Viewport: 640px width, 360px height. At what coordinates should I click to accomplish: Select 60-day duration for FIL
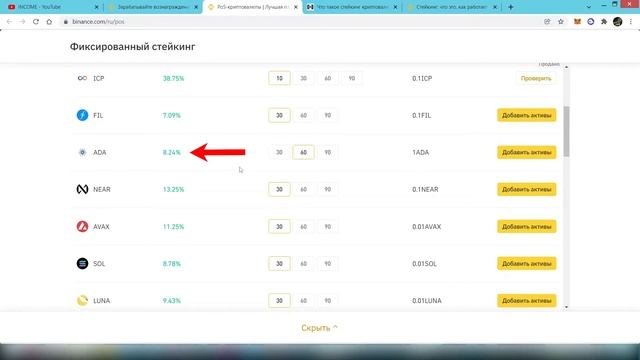[303, 115]
